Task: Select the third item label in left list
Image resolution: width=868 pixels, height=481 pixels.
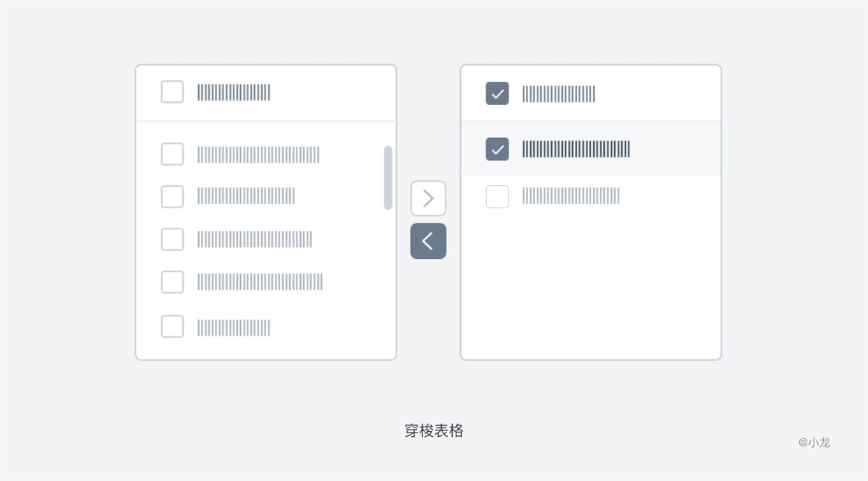Action: pyautogui.click(x=255, y=239)
